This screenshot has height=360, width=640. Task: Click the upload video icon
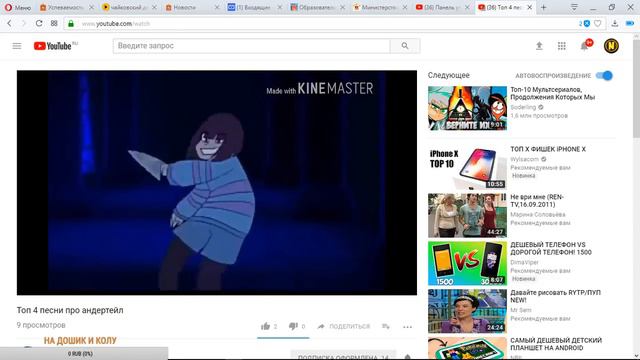[539, 46]
